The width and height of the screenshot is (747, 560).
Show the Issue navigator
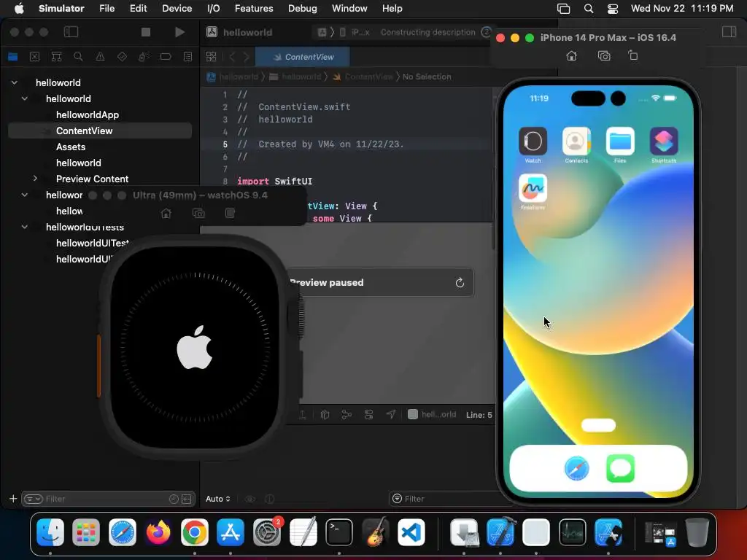pos(100,57)
